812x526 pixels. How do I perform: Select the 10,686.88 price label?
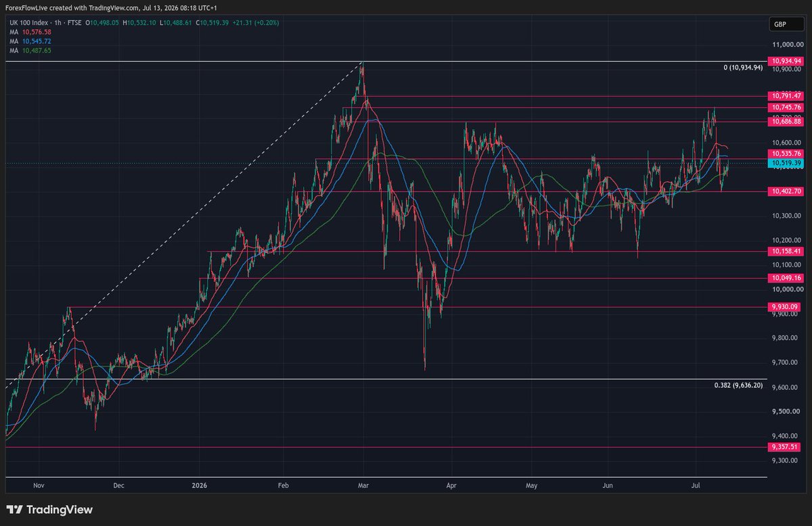tap(785, 122)
